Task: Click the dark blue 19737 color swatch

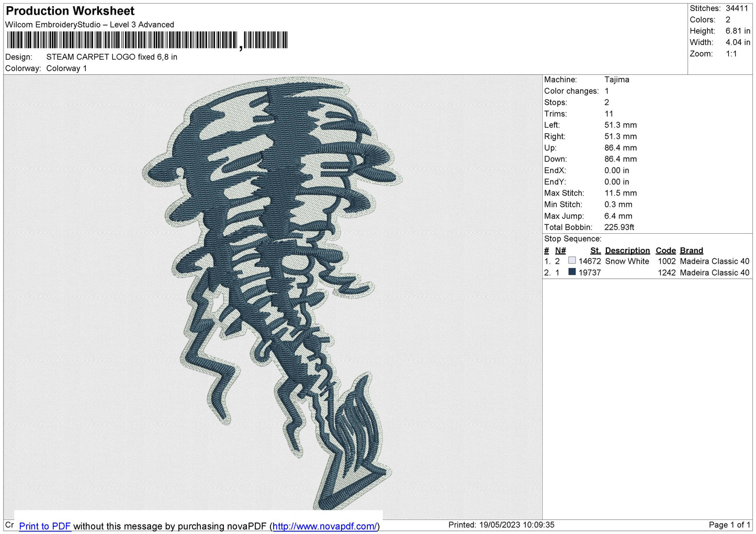Action: pyautogui.click(x=572, y=272)
